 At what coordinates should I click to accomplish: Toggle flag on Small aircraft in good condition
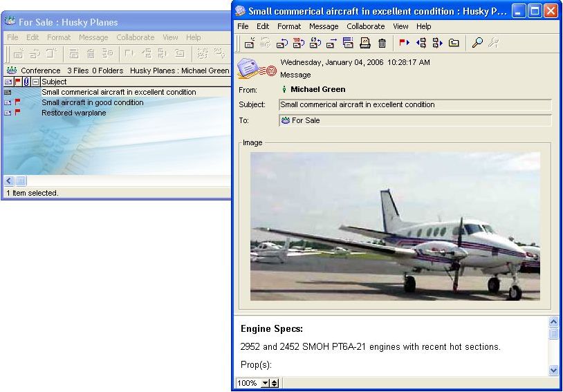click(17, 102)
